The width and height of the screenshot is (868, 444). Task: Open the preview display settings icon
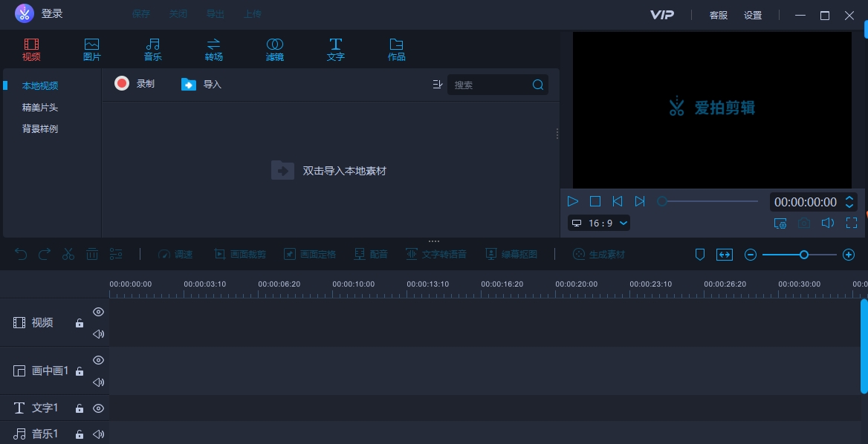[780, 223]
